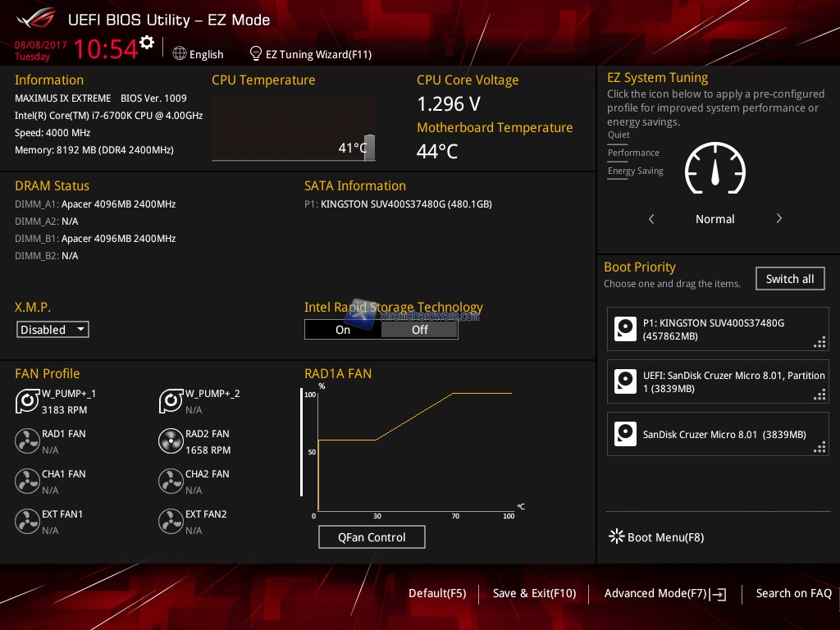Click the EXT FAN2 fan icon
840x630 pixels.
coord(171,522)
